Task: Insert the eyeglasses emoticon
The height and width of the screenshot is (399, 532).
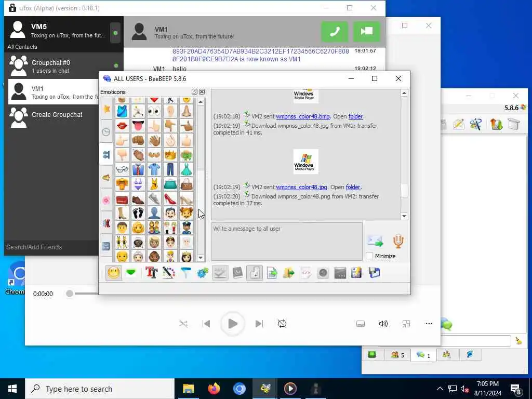Action: tap(122, 169)
